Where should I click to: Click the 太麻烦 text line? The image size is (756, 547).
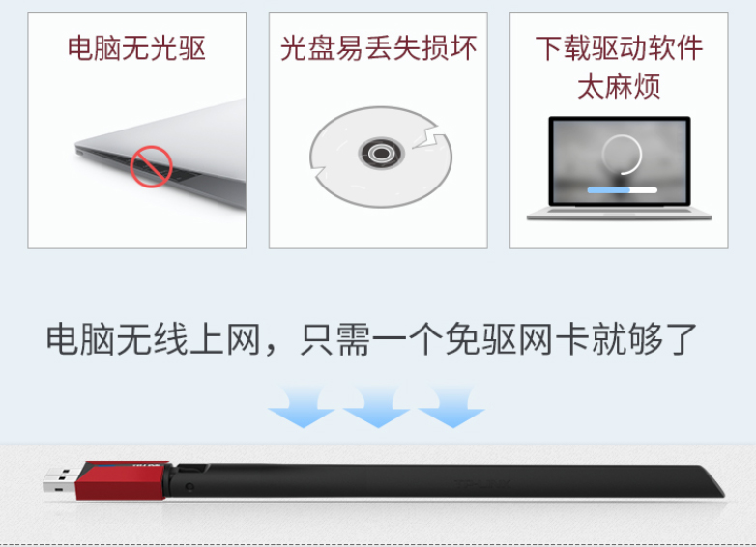pyautogui.click(x=619, y=86)
